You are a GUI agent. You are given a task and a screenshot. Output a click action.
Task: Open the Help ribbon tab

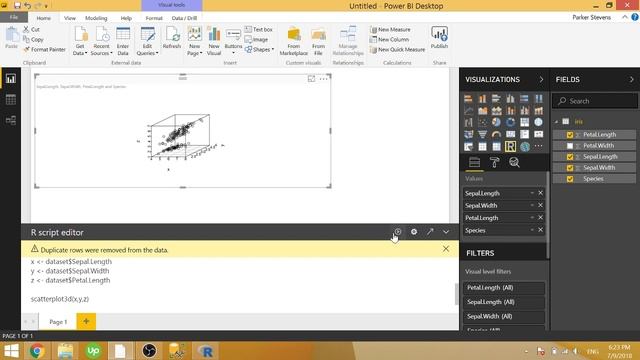coord(126,18)
